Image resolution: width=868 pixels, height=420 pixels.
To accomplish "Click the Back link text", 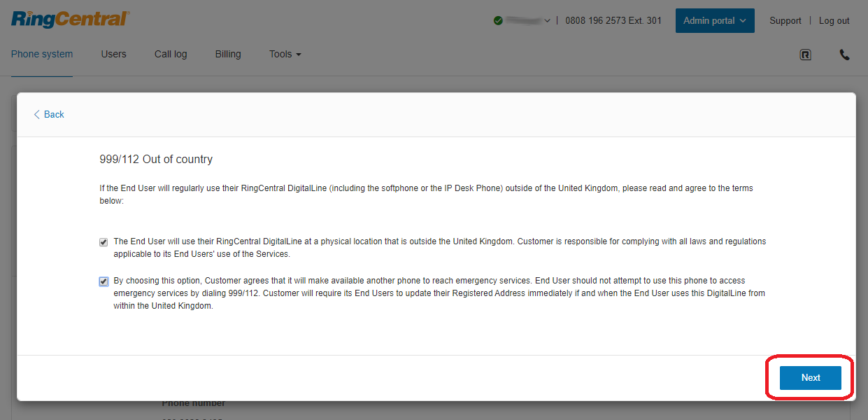I will 54,115.
